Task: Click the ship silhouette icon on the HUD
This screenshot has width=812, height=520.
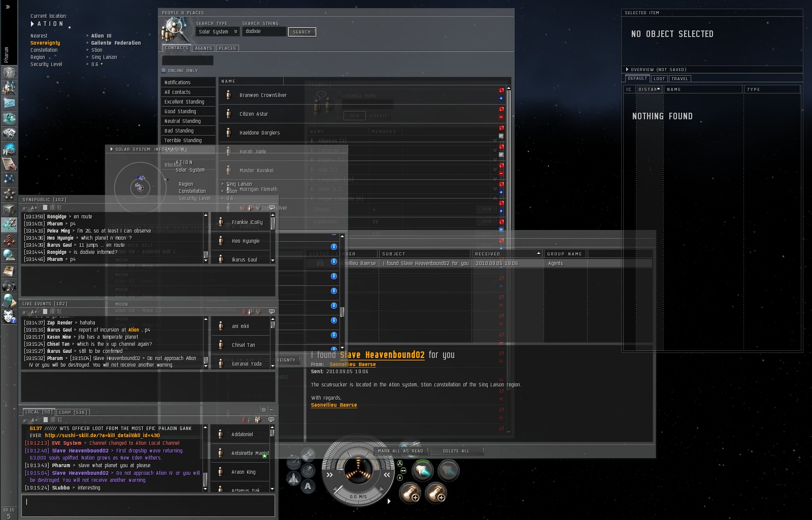Action: (x=293, y=478)
